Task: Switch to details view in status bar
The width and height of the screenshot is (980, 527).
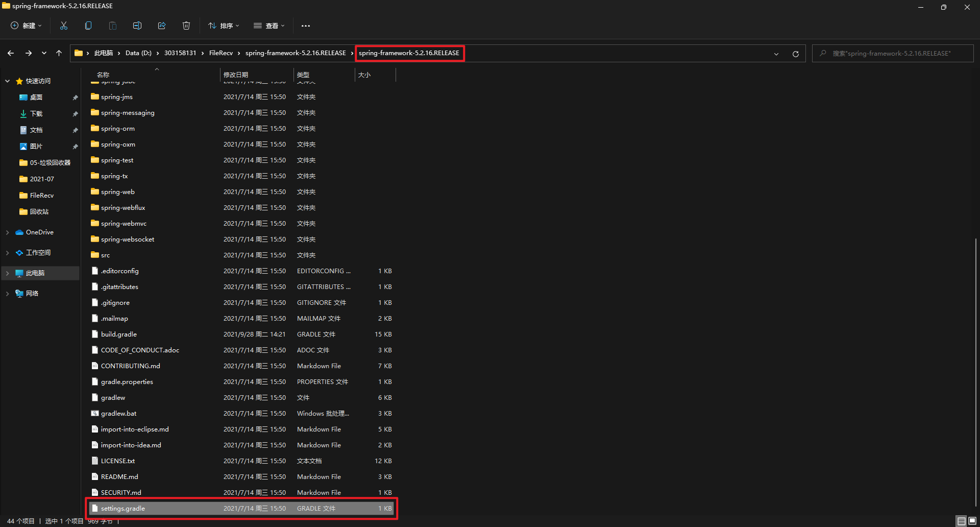Action: 962,521
